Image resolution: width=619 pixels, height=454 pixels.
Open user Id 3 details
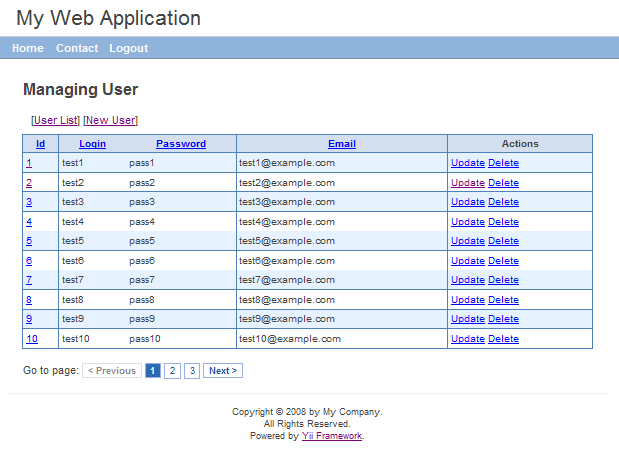click(29, 202)
